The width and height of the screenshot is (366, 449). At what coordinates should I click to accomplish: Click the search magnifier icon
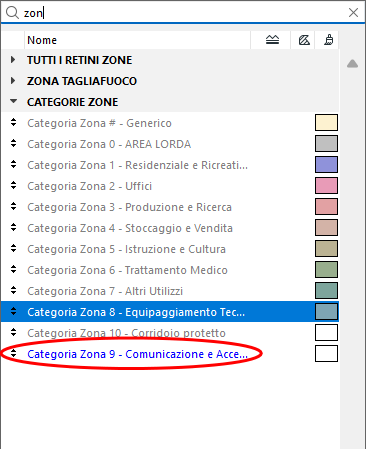point(12,13)
